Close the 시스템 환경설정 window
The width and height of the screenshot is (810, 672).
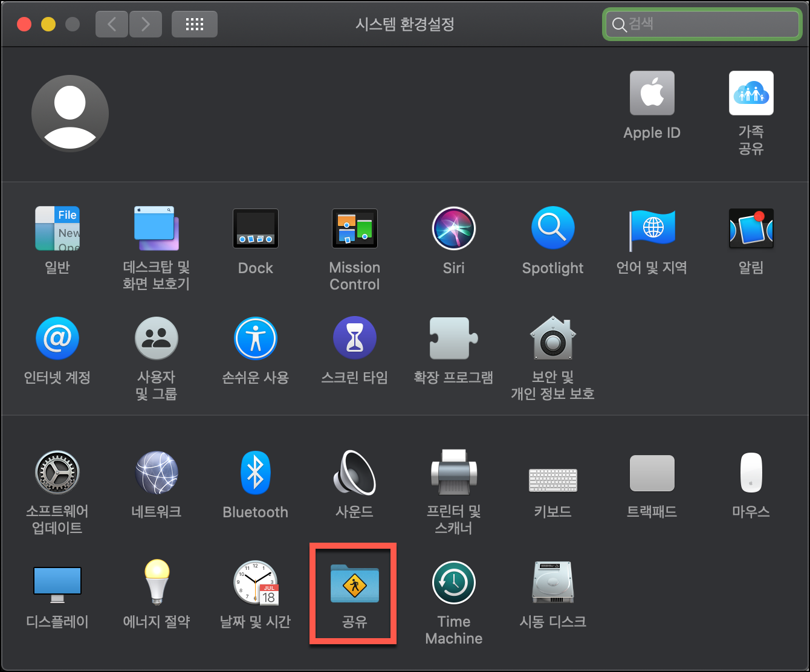pyautogui.click(x=24, y=24)
